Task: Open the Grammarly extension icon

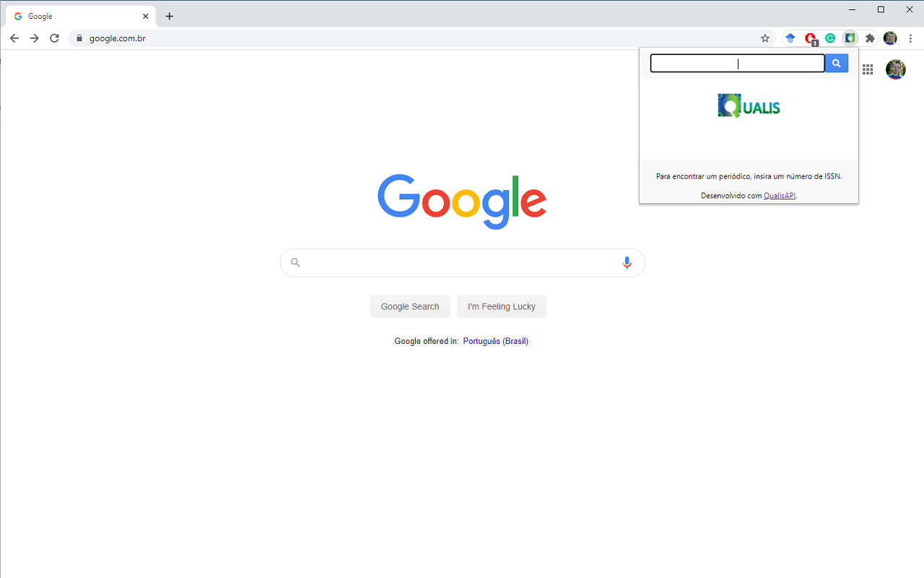Action: click(829, 38)
